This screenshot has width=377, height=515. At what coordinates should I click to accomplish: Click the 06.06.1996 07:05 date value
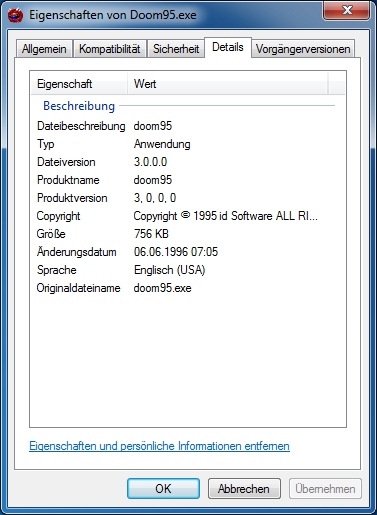pos(176,252)
